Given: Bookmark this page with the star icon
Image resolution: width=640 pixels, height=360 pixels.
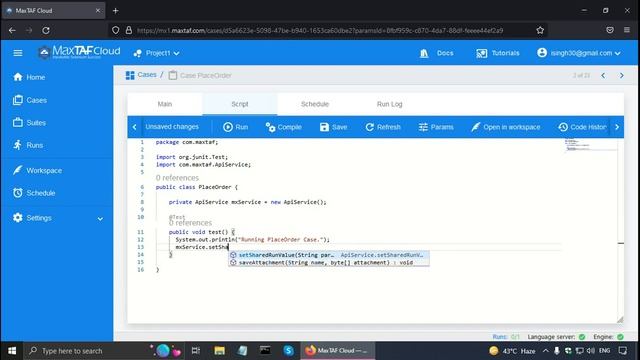Looking at the screenshot, I should 540,30.
